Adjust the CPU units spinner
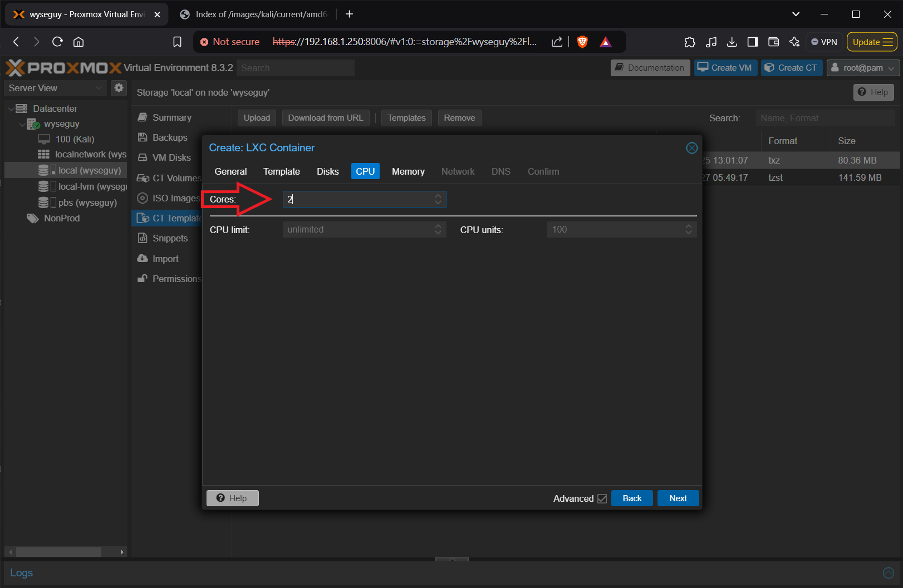This screenshot has width=903, height=588. click(x=689, y=229)
